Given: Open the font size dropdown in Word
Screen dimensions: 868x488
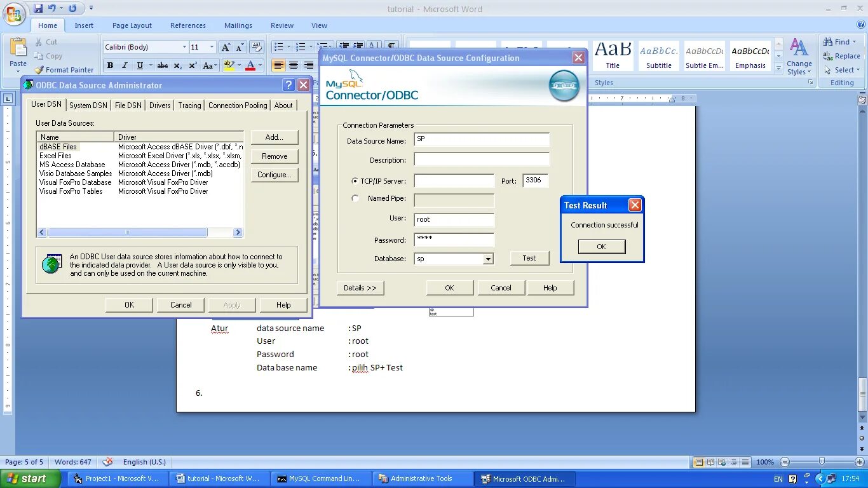Looking at the screenshot, I should pos(213,47).
